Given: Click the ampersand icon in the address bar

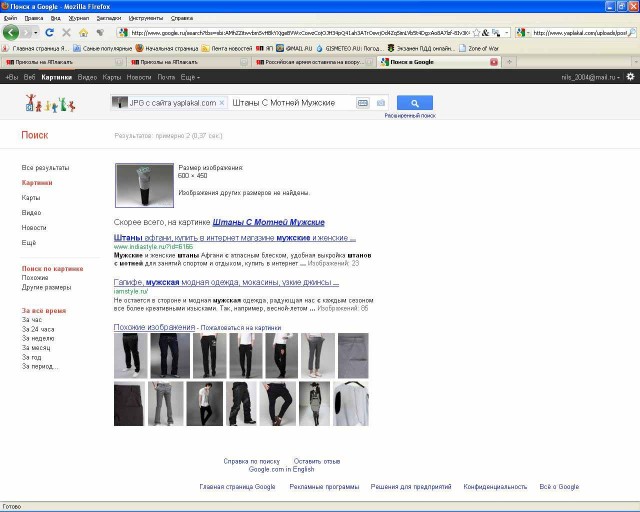Looking at the screenshot, I should click(x=486, y=33).
